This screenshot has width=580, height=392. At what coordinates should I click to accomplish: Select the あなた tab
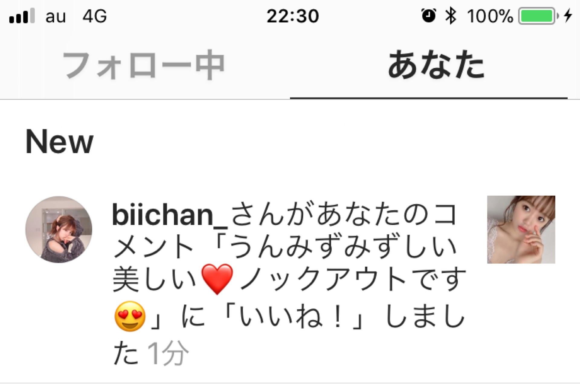tap(436, 65)
